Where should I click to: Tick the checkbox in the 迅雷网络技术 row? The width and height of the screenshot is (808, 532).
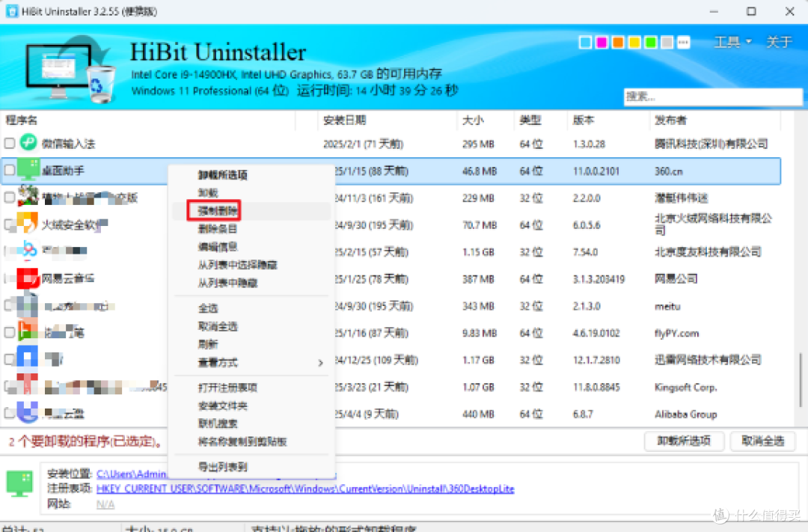pyautogui.click(x=9, y=359)
